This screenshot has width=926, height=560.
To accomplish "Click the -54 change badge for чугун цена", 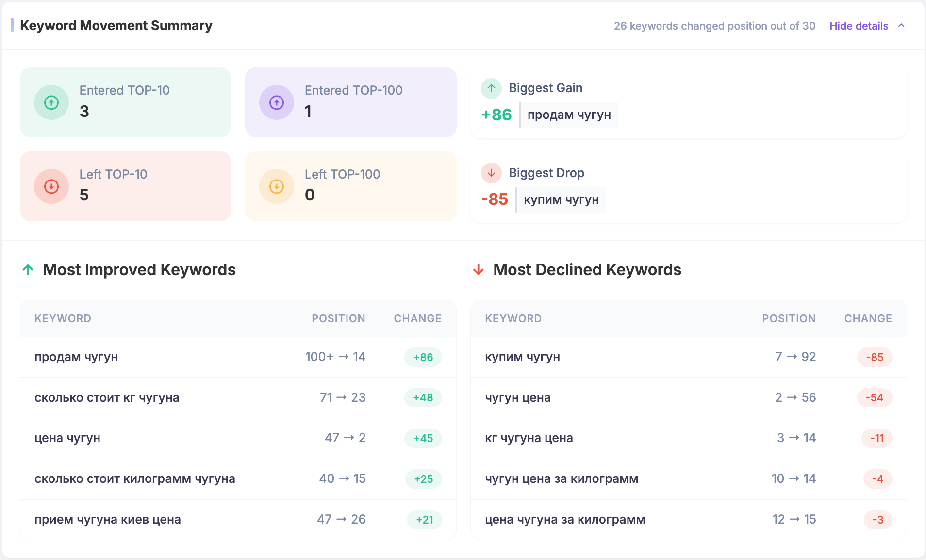I will point(875,398).
